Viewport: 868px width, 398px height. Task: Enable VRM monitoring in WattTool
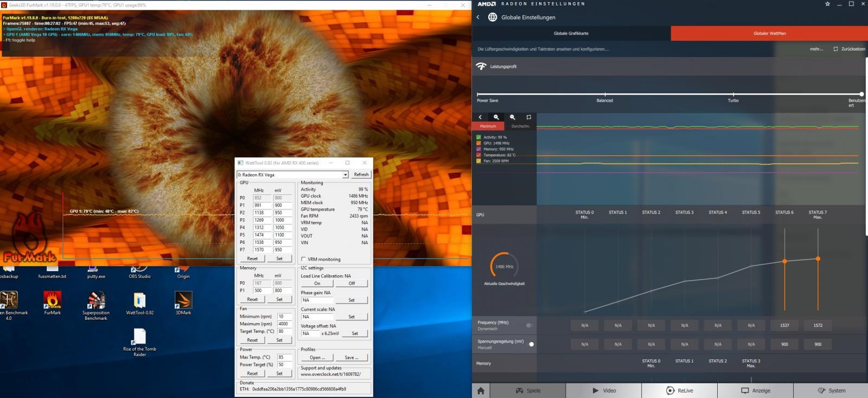[303, 259]
